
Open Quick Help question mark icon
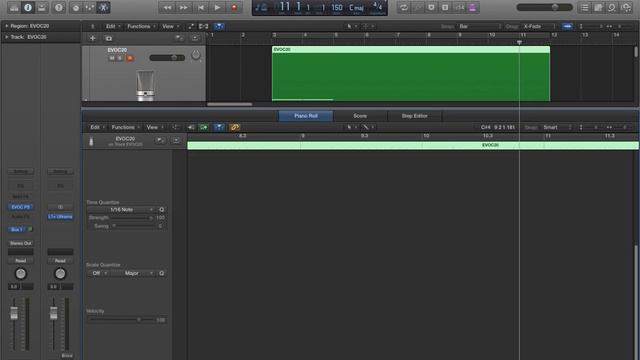pyautogui.click(x=59, y=7)
